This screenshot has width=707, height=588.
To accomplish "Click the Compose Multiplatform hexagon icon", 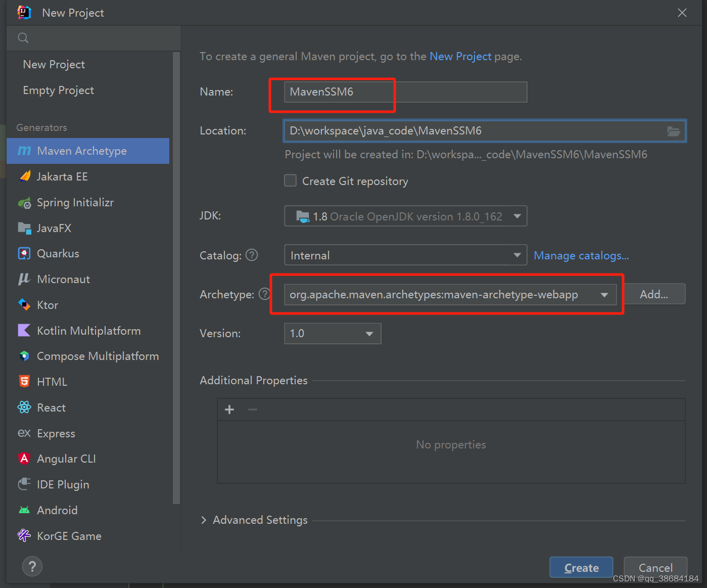I will 24,356.
